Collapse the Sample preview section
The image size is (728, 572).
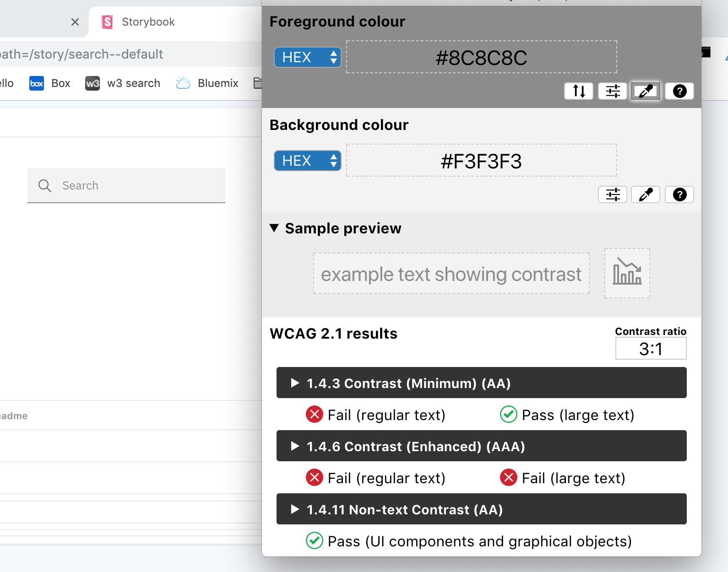tap(336, 228)
